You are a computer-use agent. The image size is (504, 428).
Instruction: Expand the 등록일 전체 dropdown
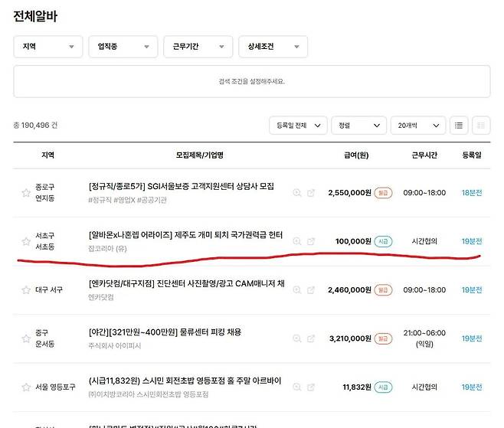[x=298, y=126]
